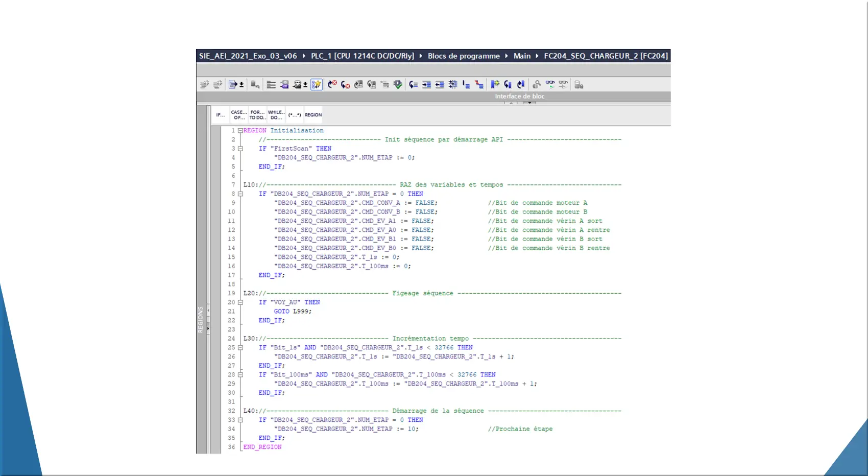Click the comment "//Prochaine étape"

[x=520, y=429]
